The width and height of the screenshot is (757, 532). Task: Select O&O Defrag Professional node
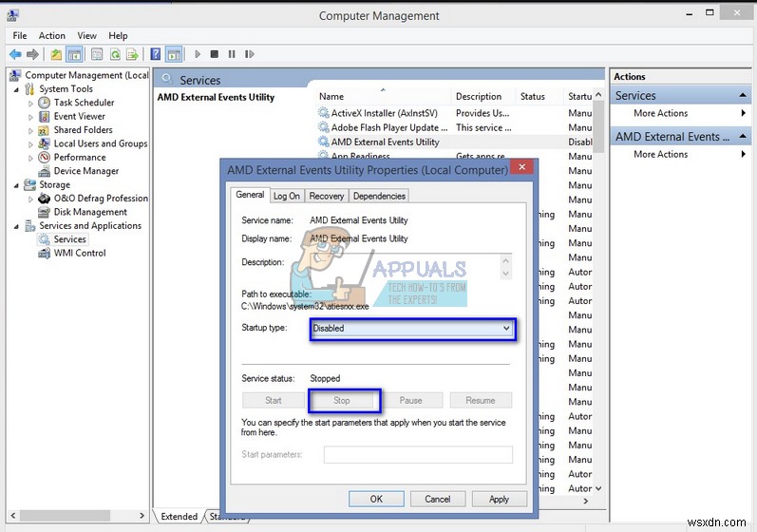click(x=101, y=199)
